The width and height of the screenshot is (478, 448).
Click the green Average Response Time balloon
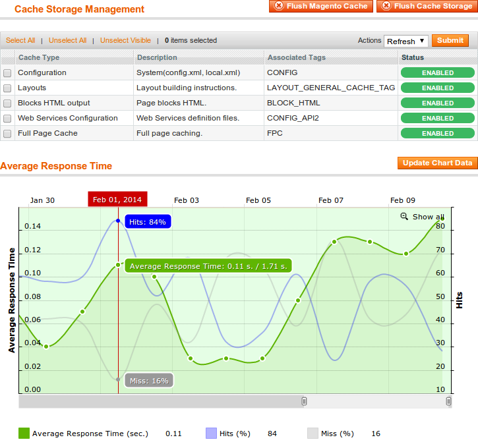click(x=208, y=266)
